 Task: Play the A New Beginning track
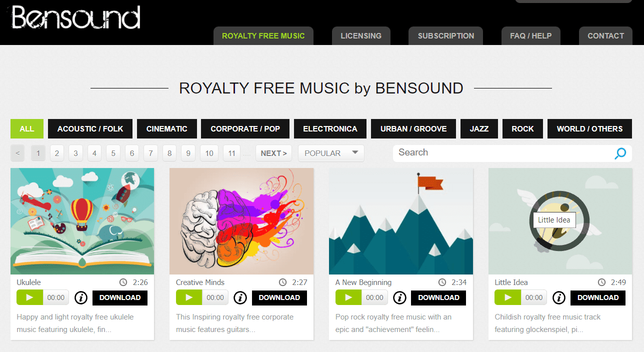click(x=348, y=297)
